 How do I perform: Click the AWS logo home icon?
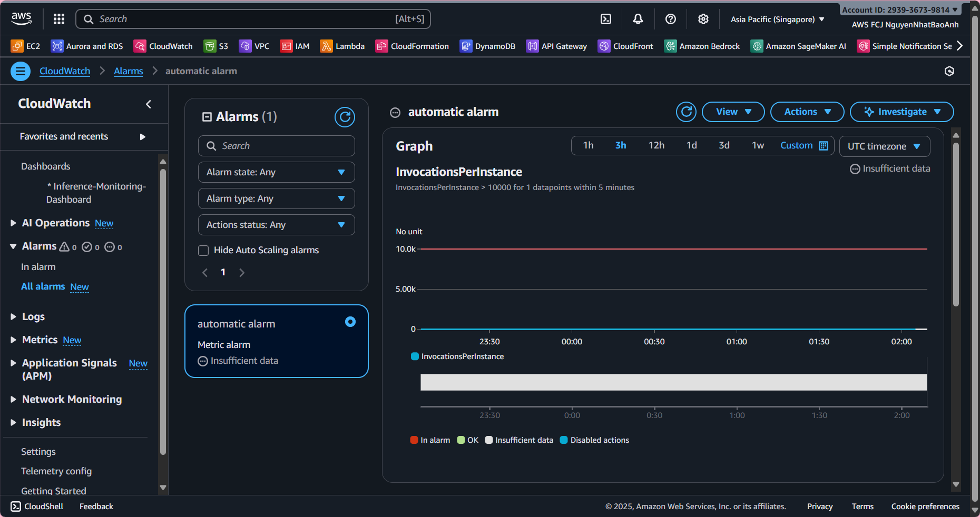click(22, 18)
